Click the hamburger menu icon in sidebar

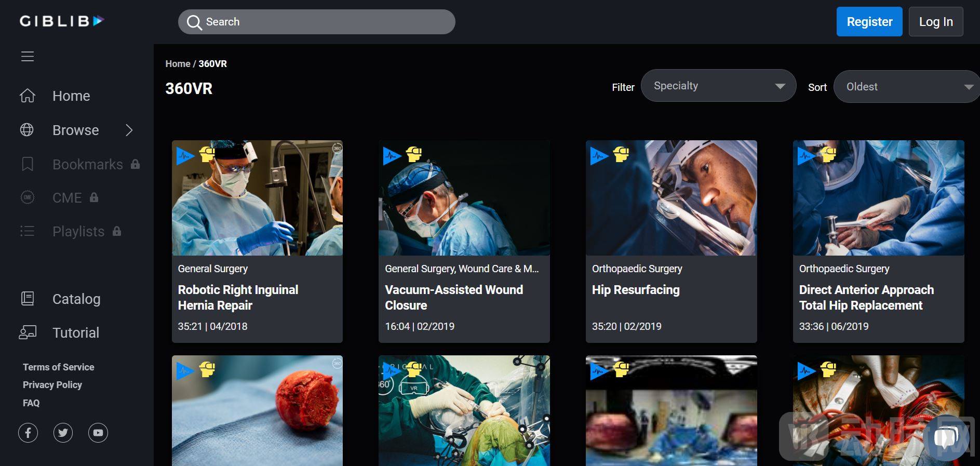pos(28,56)
